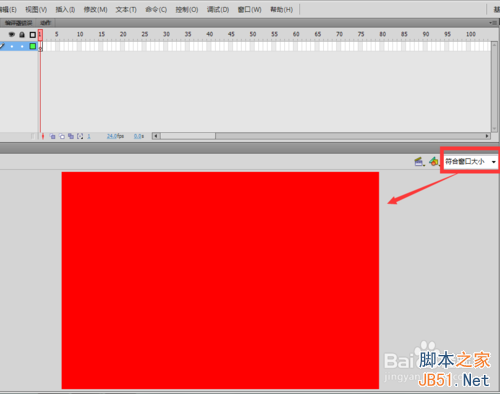Click timeline vertical scrollbar down arrow

point(494,129)
